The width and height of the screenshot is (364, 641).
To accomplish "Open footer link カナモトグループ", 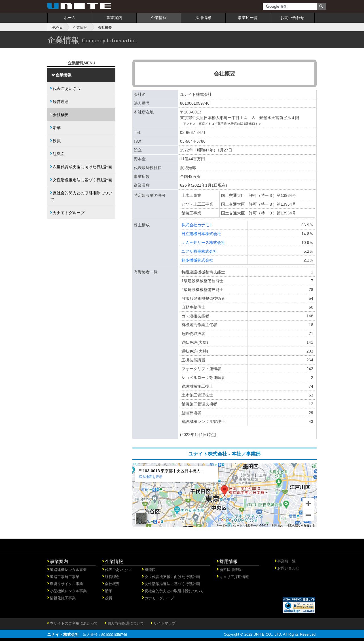I will point(159,598).
